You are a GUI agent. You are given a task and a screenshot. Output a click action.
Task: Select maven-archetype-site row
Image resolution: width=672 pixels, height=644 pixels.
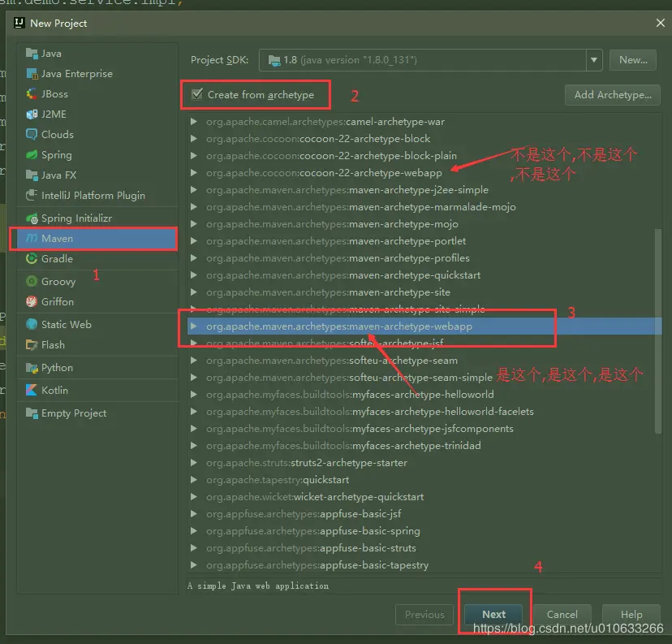[x=424, y=292]
